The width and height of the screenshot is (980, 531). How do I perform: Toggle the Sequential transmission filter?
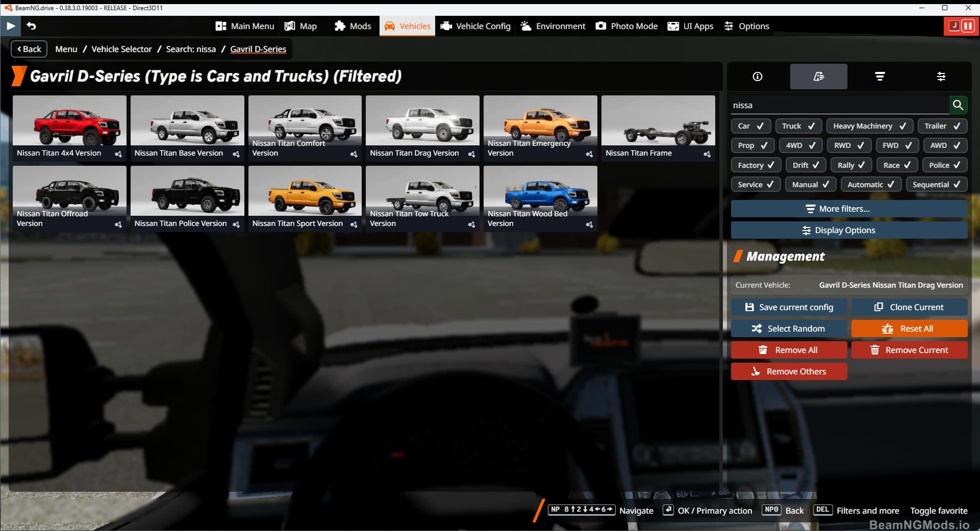pos(937,184)
